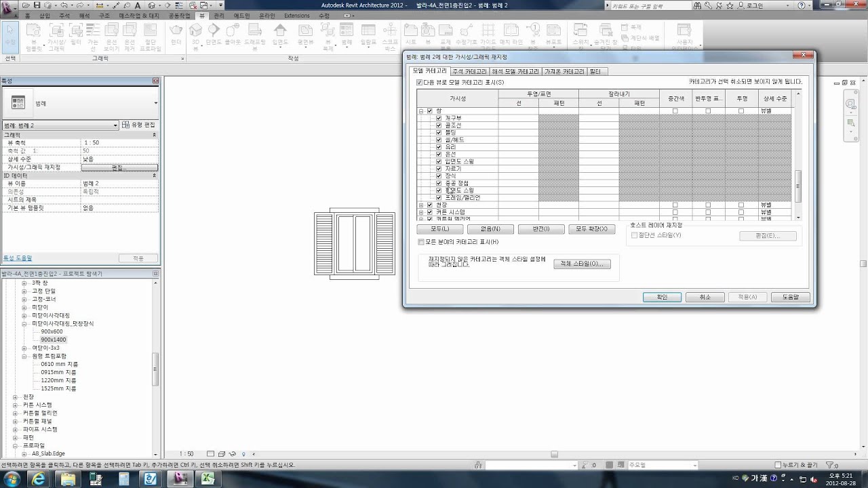Click the View Templates (뷰 템플릿) ribbon icon
868x488 pixels.
pos(34,35)
